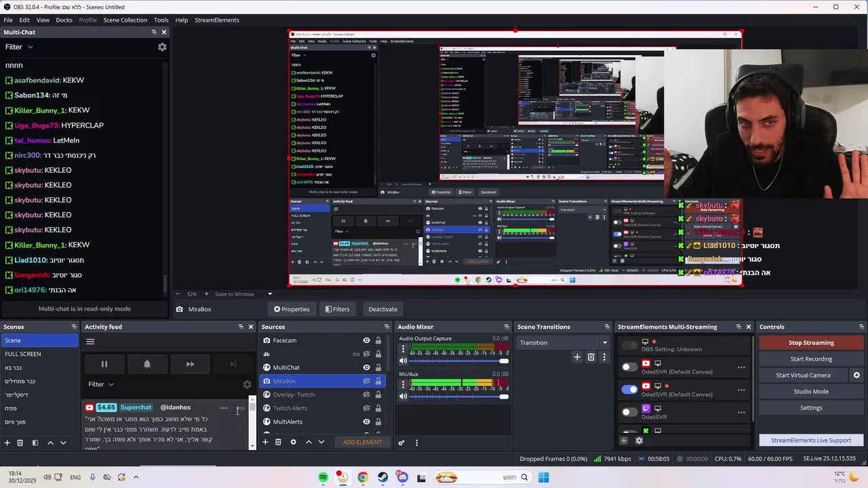Add a multi-streaming destination

pos(624,441)
